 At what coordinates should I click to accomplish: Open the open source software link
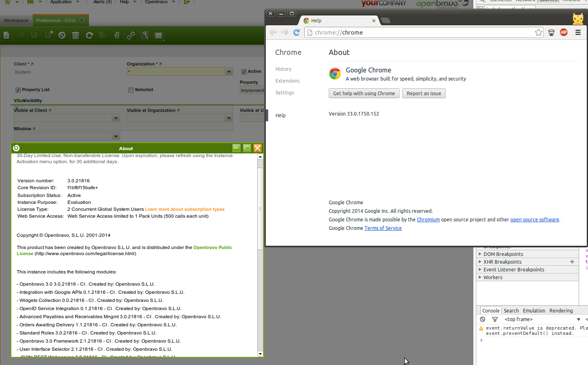click(x=535, y=220)
